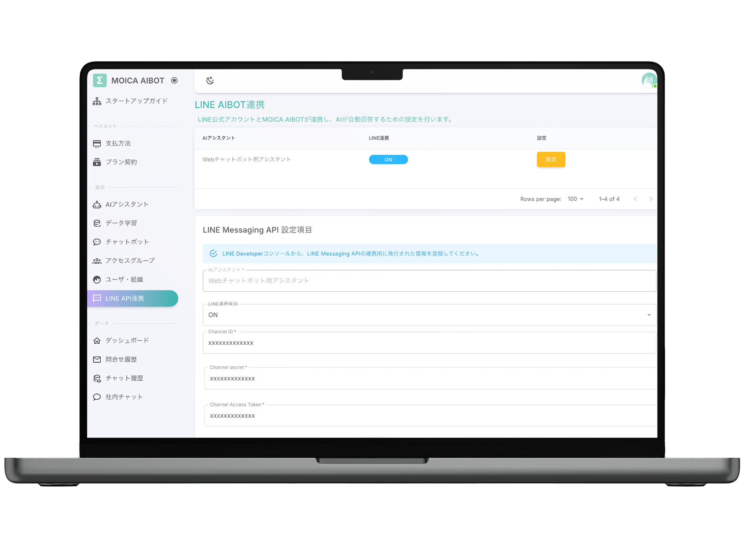Click the ユーザ・組織 face icon
747x560 pixels.
click(97, 279)
